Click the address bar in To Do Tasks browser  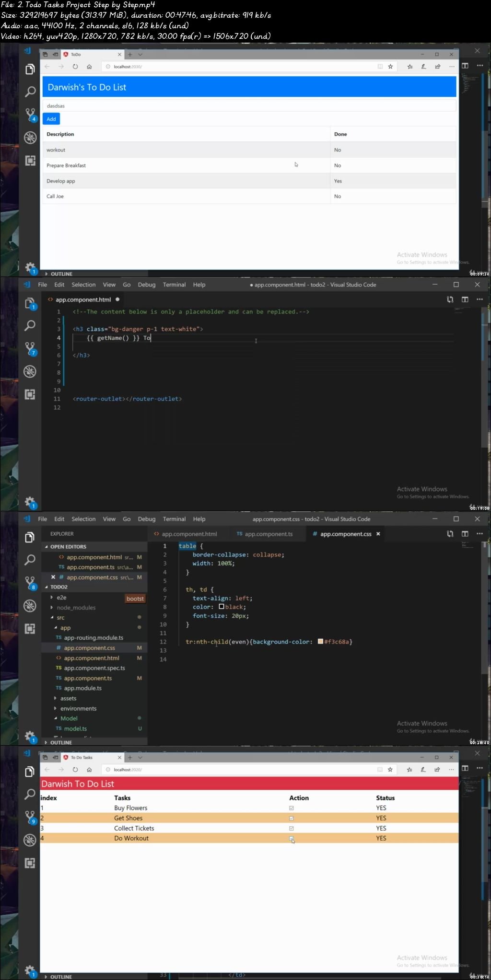(240, 770)
